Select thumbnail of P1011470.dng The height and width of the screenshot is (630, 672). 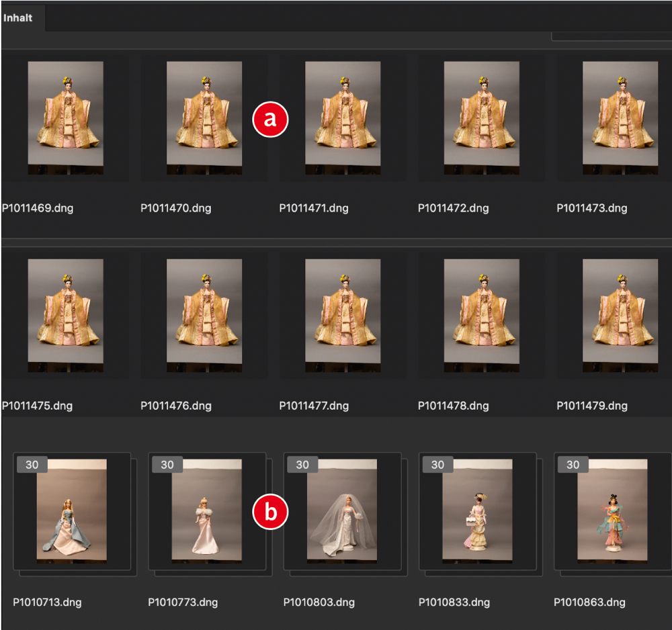tap(204, 118)
